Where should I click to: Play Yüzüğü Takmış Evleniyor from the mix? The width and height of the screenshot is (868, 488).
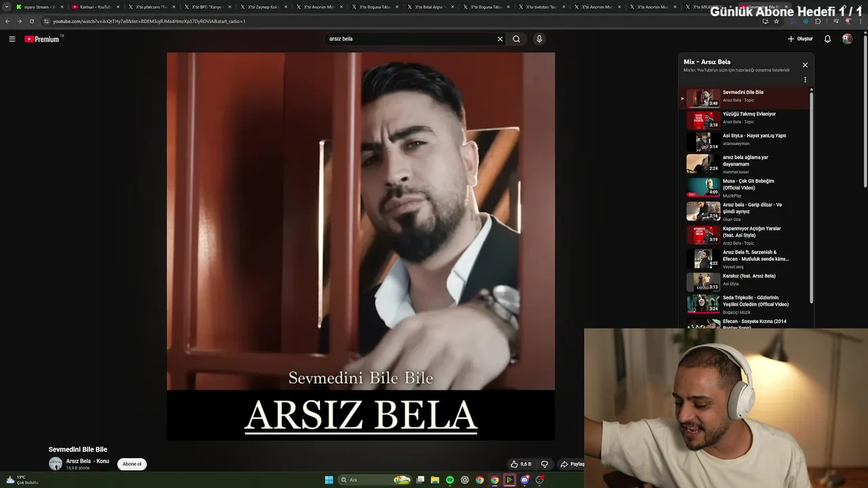coord(745,119)
